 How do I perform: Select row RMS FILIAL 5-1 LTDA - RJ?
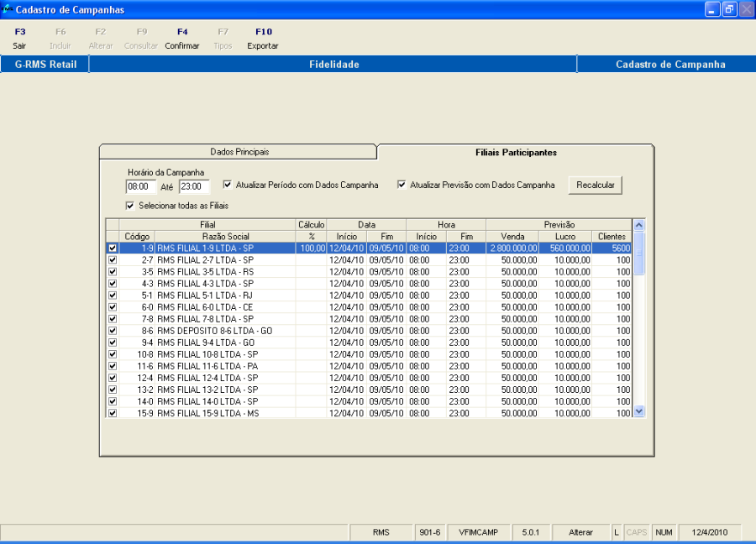(x=369, y=296)
